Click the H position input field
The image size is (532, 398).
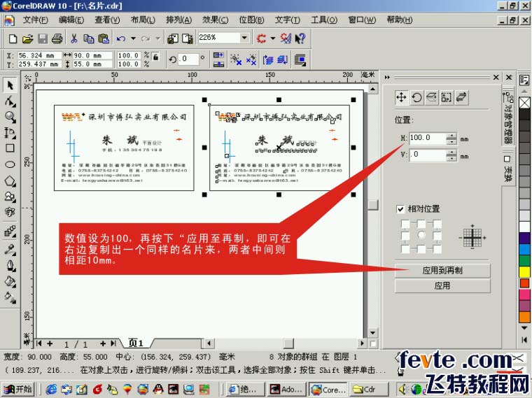tap(427, 138)
